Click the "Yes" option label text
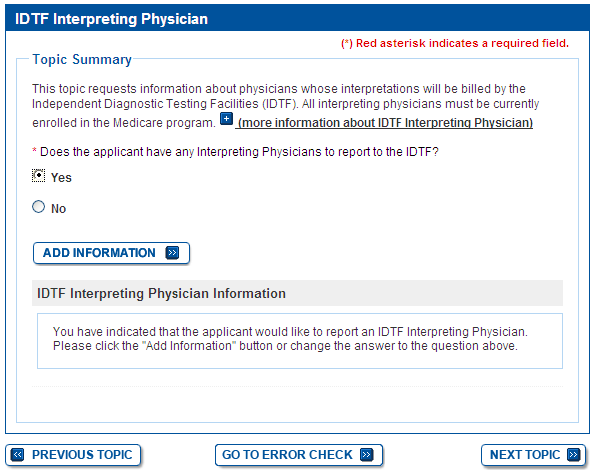 [x=61, y=178]
